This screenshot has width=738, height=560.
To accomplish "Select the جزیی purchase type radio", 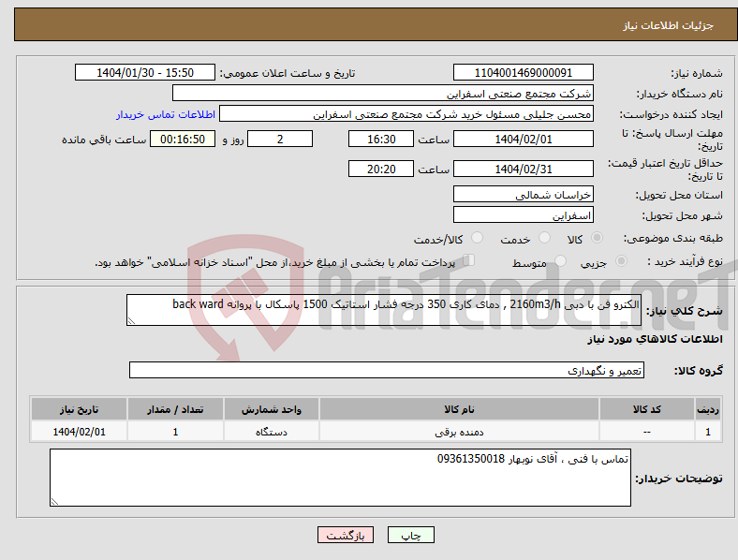I will 621,260.
